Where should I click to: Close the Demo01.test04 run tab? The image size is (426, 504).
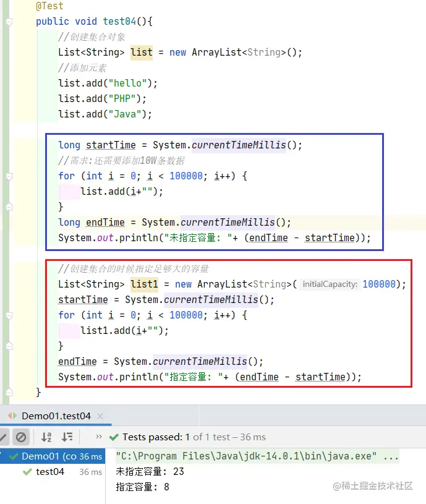pyautogui.click(x=100, y=416)
